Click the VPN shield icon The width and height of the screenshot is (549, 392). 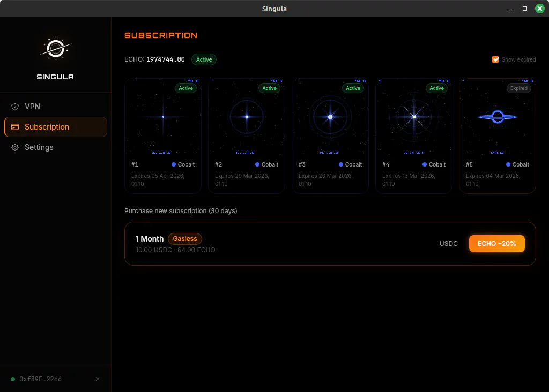pos(15,107)
